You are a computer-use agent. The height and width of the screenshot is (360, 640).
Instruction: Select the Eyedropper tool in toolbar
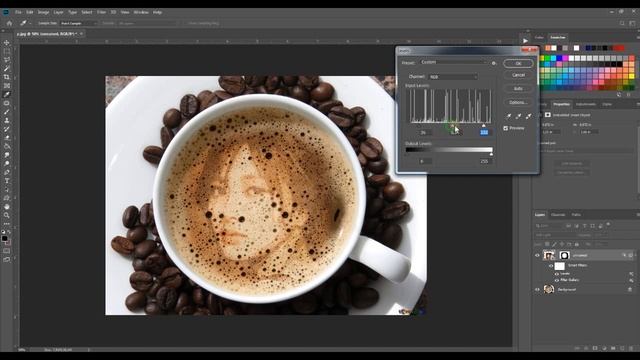[7, 94]
